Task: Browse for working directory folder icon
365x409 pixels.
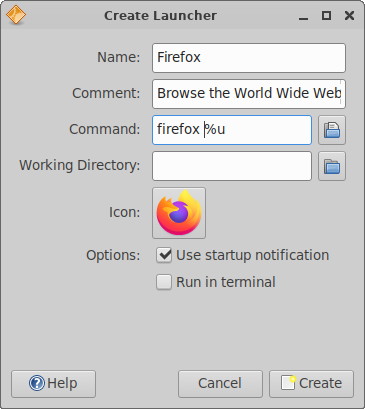Action: (332, 166)
